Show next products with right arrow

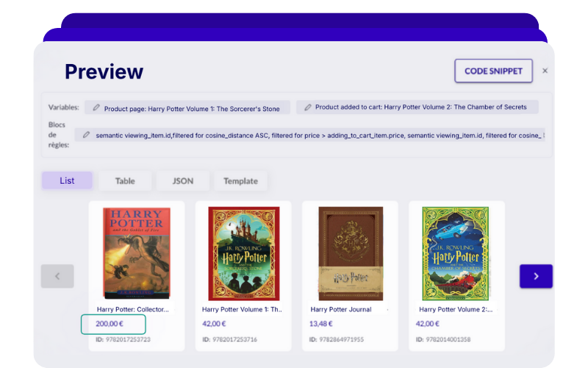coord(536,276)
